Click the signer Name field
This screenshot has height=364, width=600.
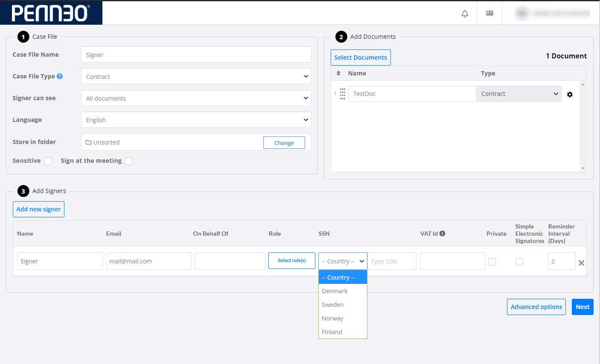click(x=60, y=261)
